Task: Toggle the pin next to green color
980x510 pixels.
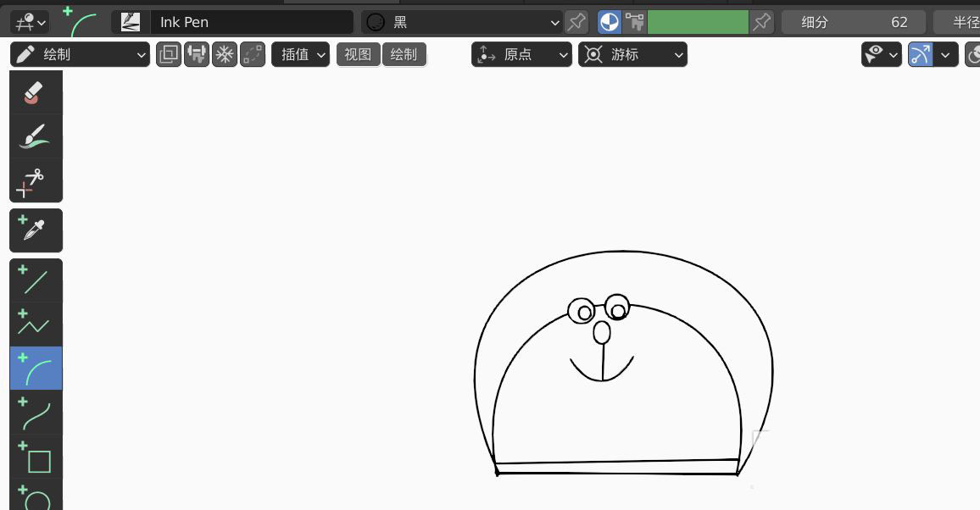Action: pyautogui.click(x=761, y=23)
